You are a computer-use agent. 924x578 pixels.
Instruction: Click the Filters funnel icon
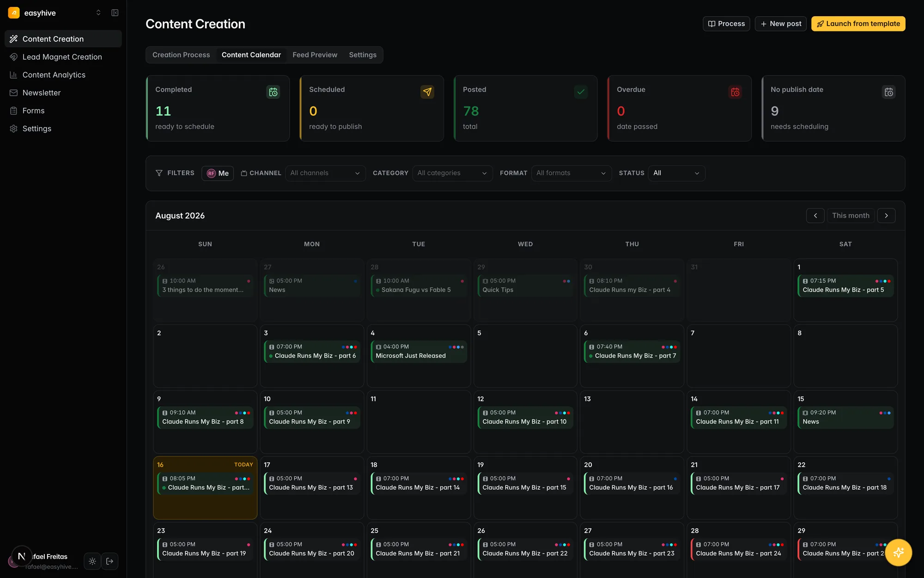(x=159, y=173)
